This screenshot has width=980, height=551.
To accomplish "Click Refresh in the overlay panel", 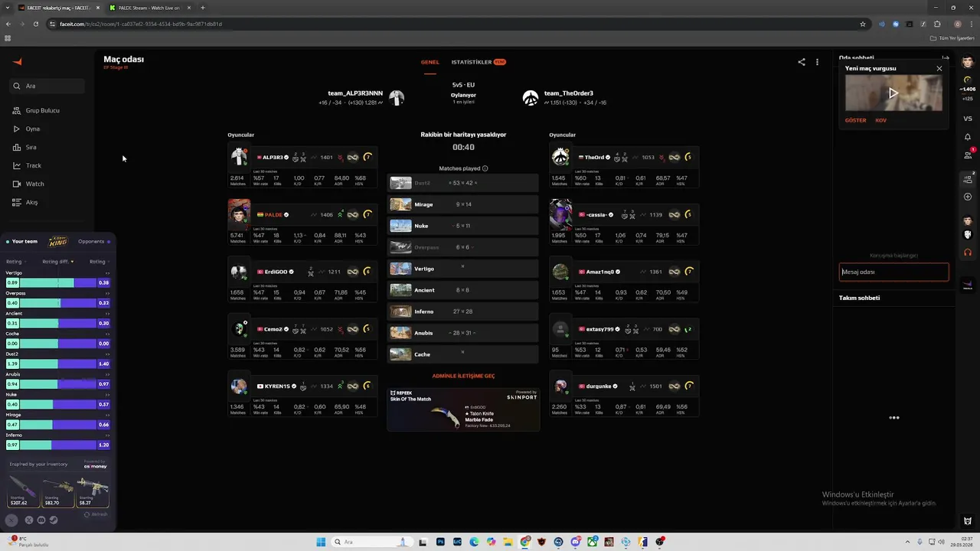I will 96,514.
